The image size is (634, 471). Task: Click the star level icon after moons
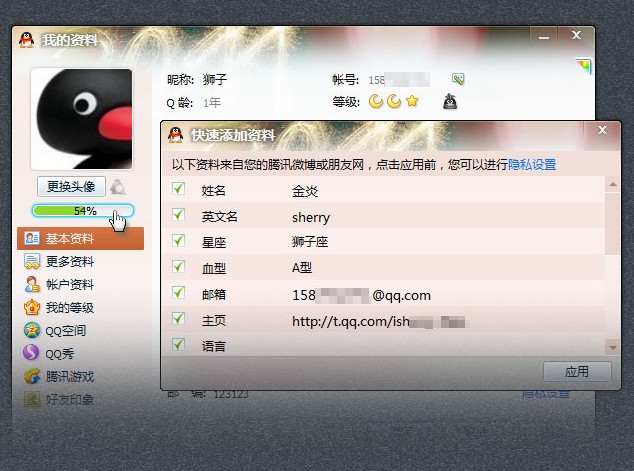[412, 101]
